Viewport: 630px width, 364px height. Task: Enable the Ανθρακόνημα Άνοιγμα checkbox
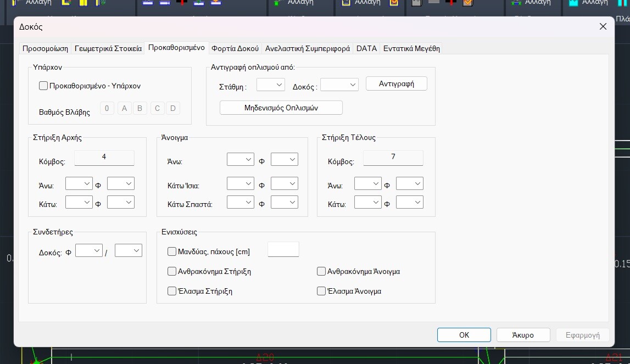point(321,271)
